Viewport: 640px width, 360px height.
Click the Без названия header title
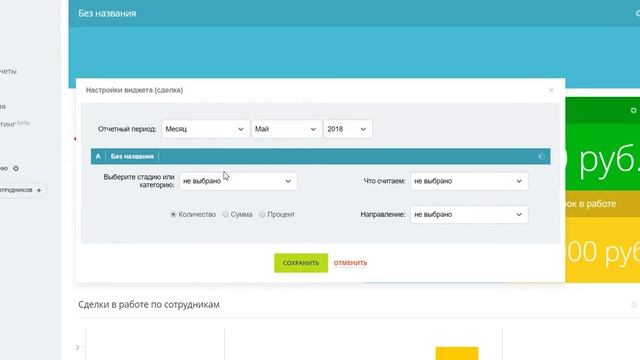point(107,13)
